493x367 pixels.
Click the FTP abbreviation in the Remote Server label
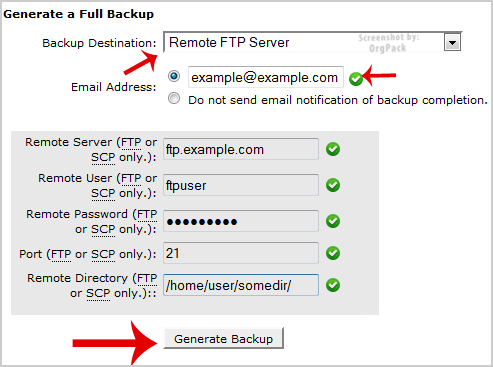(x=131, y=142)
